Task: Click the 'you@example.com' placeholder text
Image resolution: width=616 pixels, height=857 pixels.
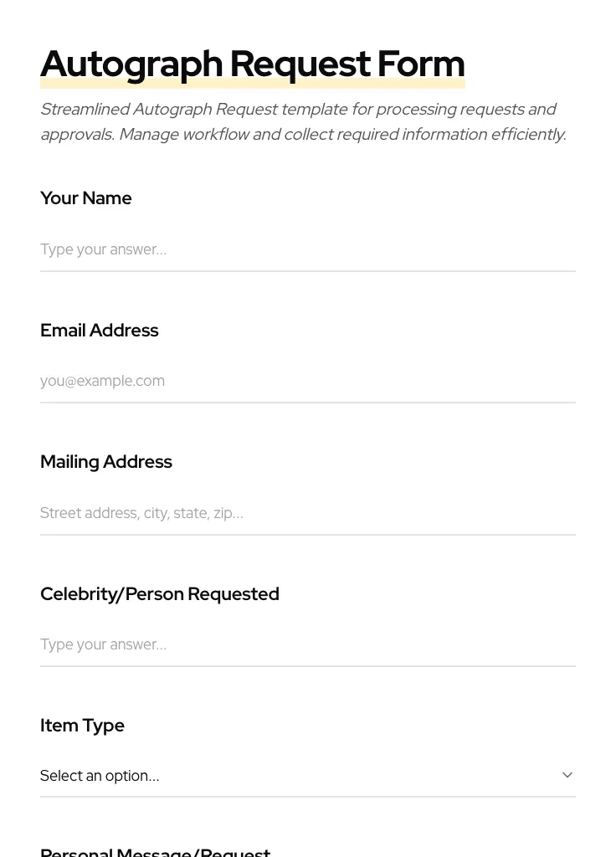Action: tap(102, 381)
